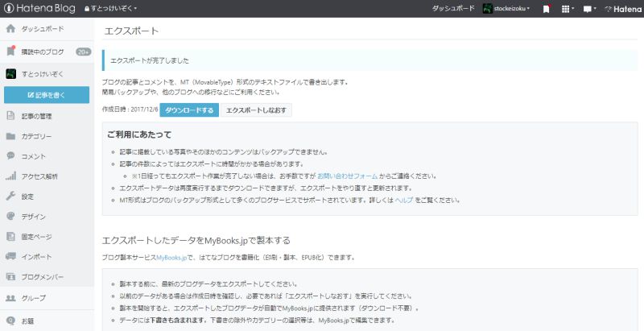This screenshot has width=644, height=331.
Task: Open the stockeizoku account dropdown
Action: click(x=511, y=8)
